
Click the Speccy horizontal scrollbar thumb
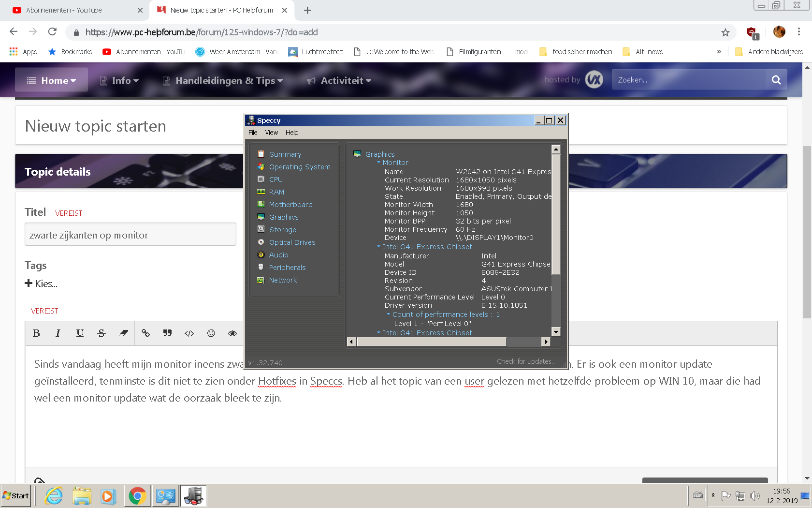point(431,342)
